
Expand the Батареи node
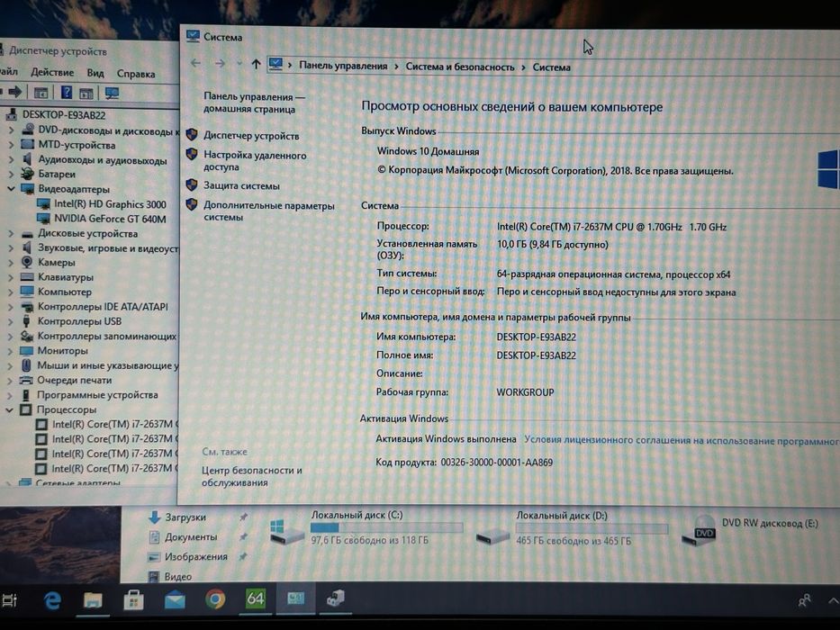[11, 174]
